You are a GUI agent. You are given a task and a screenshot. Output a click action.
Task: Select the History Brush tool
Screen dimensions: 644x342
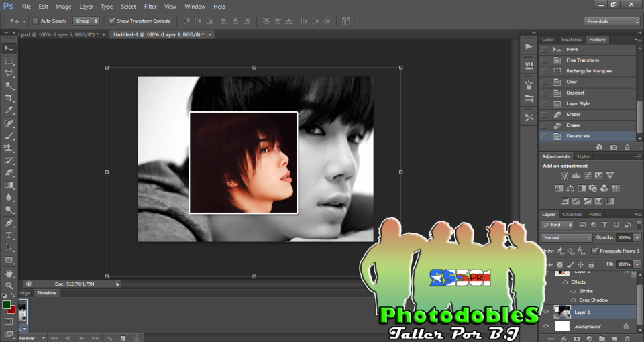coord(9,160)
